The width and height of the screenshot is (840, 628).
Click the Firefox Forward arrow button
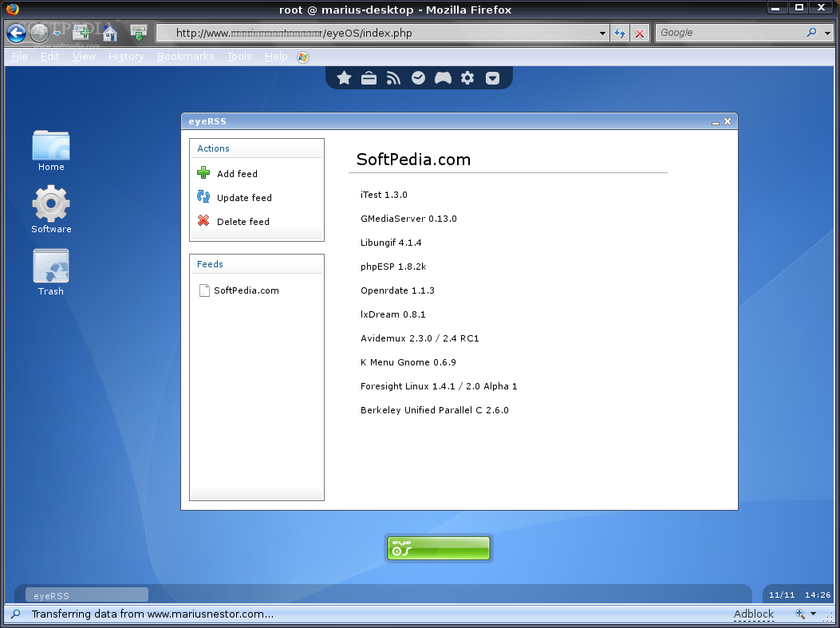tap(39, 34)
